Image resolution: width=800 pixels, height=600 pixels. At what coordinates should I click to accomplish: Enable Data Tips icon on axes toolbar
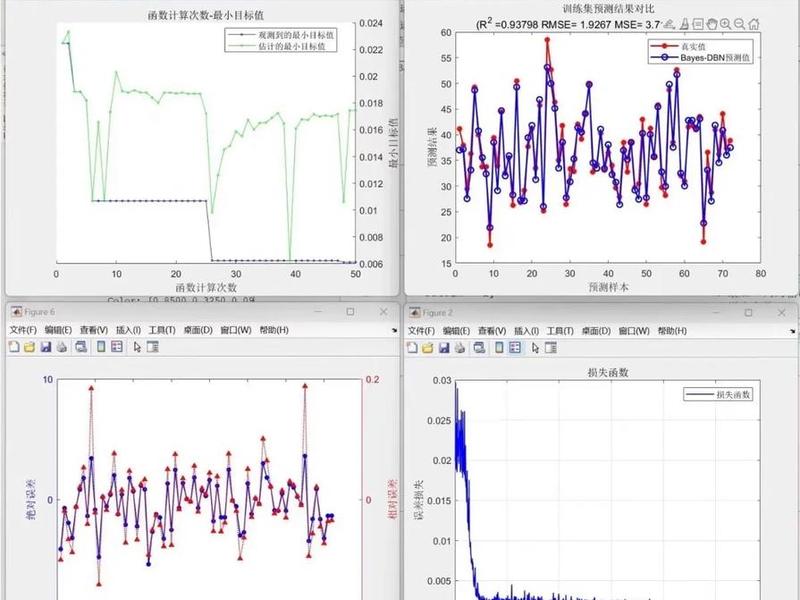(698, 23)
